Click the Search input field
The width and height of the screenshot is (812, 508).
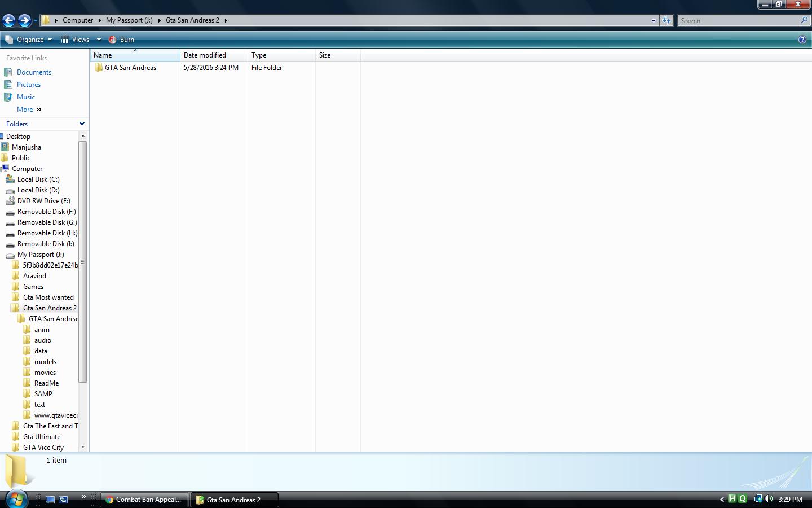tap(738, 20)
